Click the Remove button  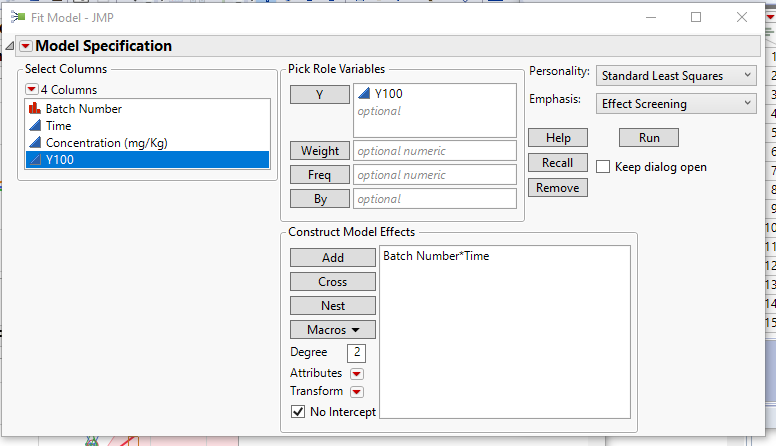[x=558, y=188]
